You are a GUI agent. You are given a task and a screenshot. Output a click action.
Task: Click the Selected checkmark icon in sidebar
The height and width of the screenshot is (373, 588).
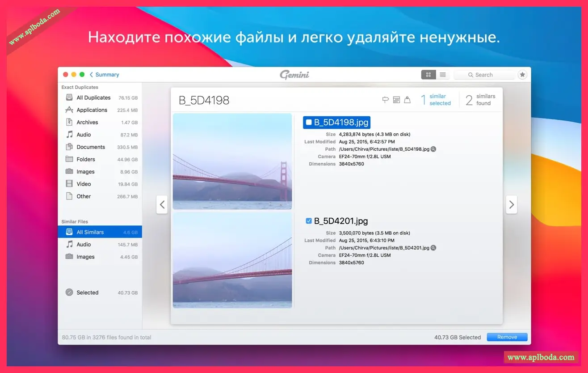click(69, 292)
